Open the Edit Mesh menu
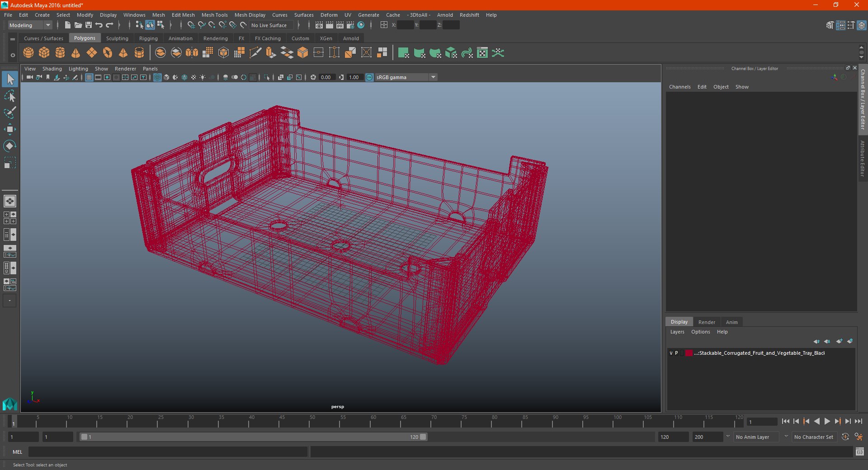The image size is (868, 470). click(x=183, y=15)
